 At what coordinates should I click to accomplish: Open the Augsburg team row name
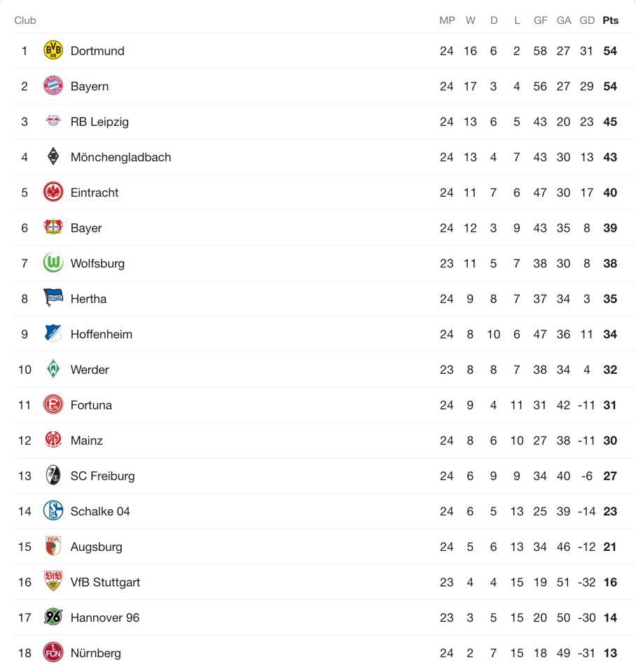(97, 547)
